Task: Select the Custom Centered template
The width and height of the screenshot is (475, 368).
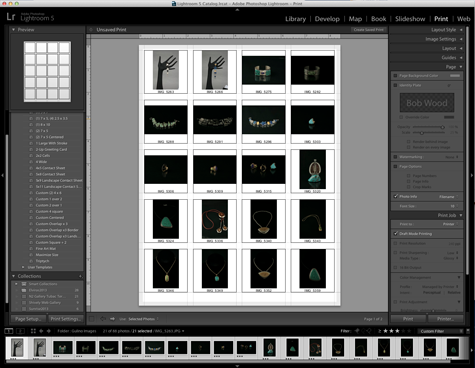Action: click(x=50, y=217)
